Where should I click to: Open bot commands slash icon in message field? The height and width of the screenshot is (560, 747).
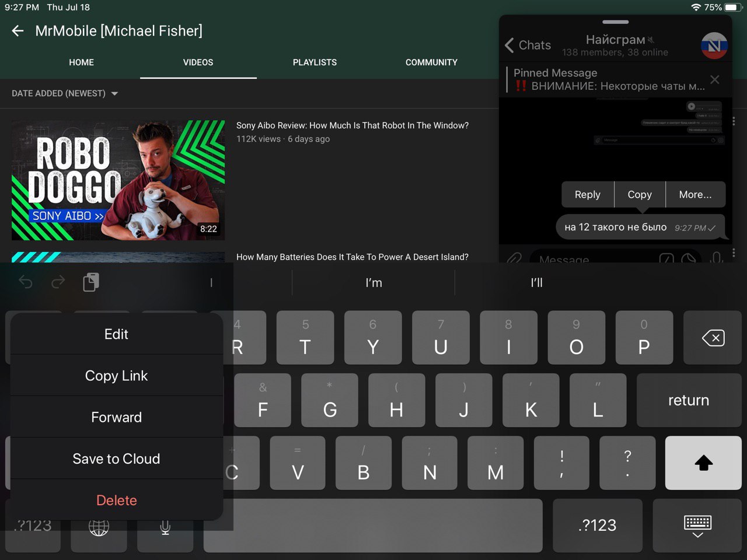[666, 258]
